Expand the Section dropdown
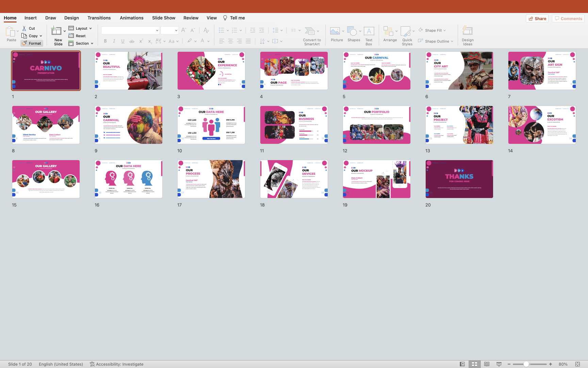The width and height of the screenshot is (588, 368). point(92,43)
